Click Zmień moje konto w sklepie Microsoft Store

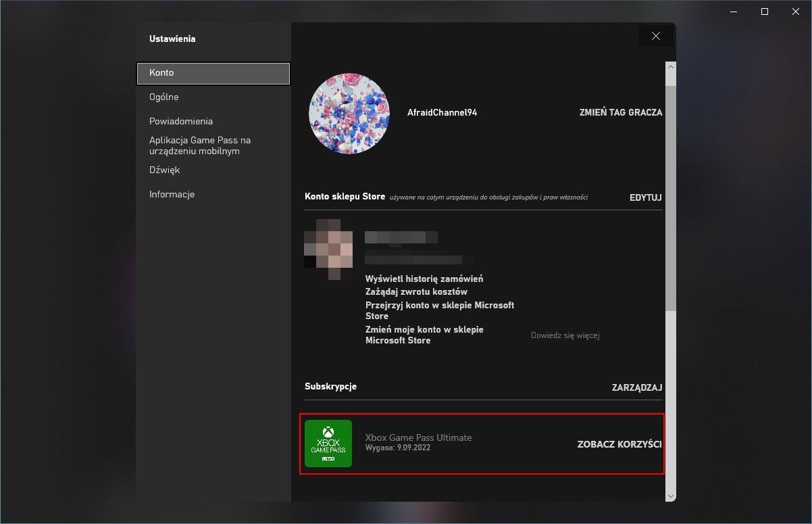(x=424, y=335)
